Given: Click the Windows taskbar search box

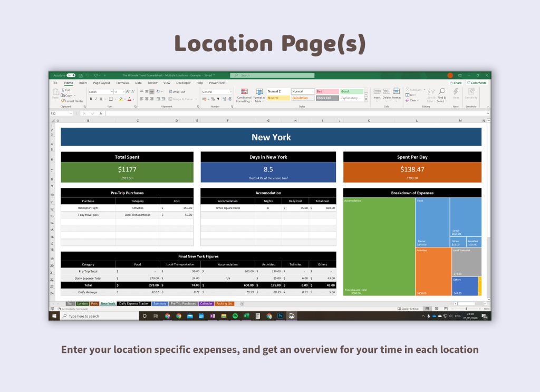Looking at the screenshot, I should 97,316.
